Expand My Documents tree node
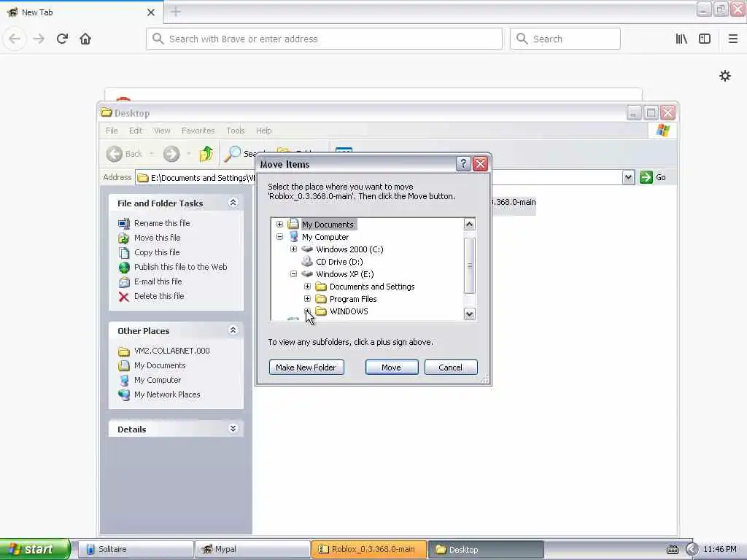The image size is (747, 560). tap(279, 225)
